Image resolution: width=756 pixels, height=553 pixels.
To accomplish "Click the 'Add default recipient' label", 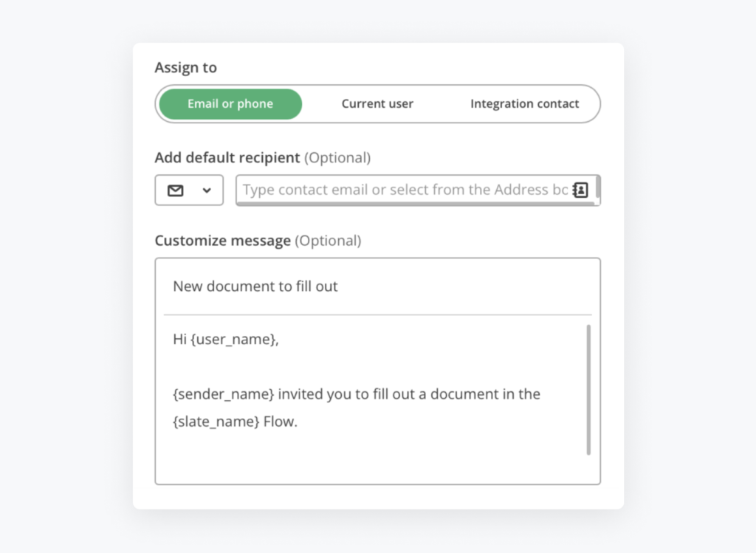I will click(227, 158).
